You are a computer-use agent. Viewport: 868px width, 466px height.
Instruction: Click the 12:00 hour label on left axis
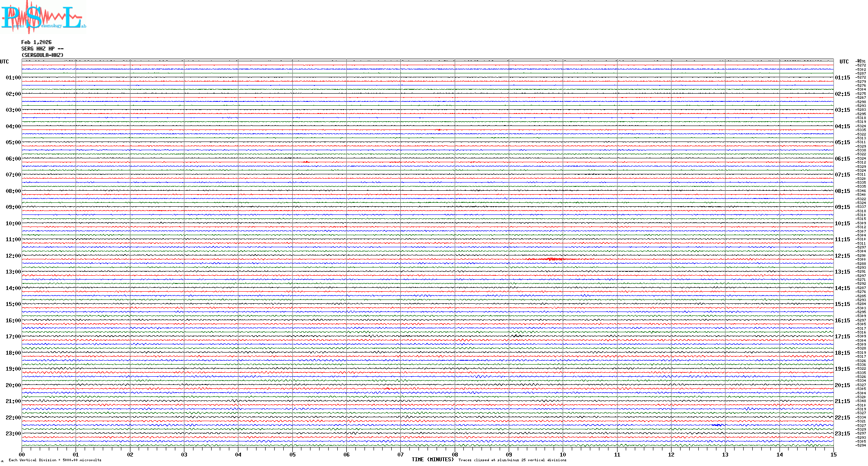click(13, 256)
